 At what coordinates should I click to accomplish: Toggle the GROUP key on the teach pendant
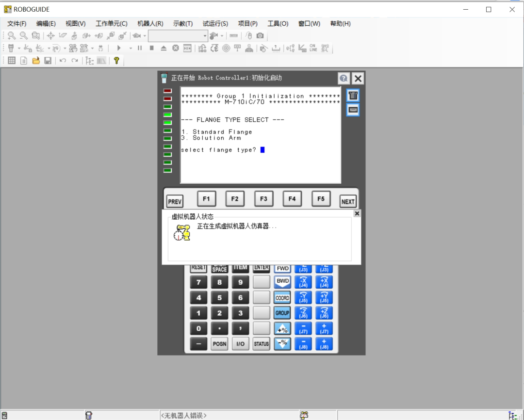(282, 313)
